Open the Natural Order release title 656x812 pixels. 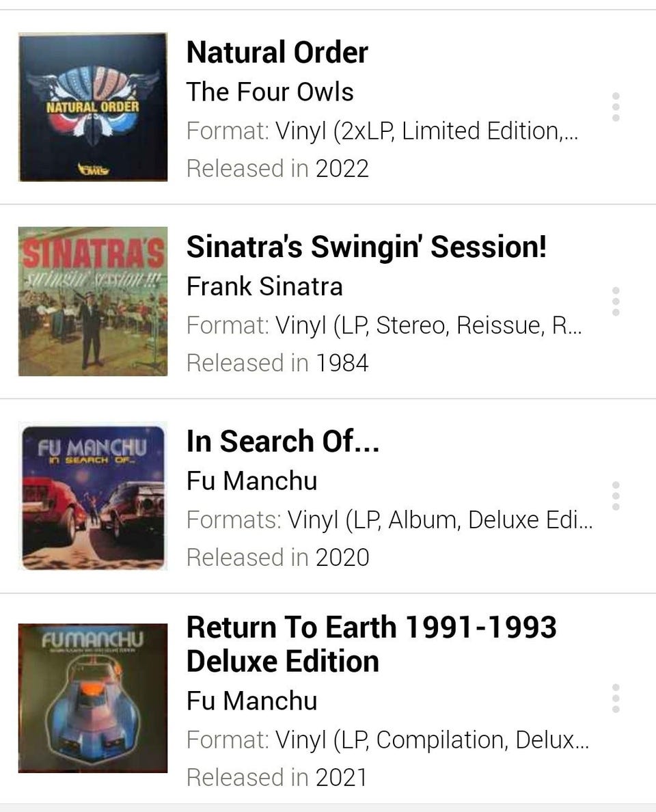click(x=277, y=53)
